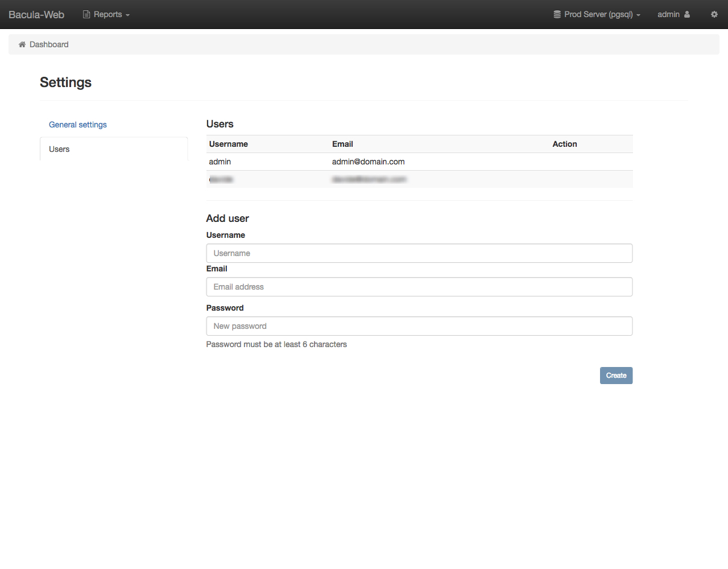Click the Reports document icon
The image size is (728, 569).
(86, 14)
